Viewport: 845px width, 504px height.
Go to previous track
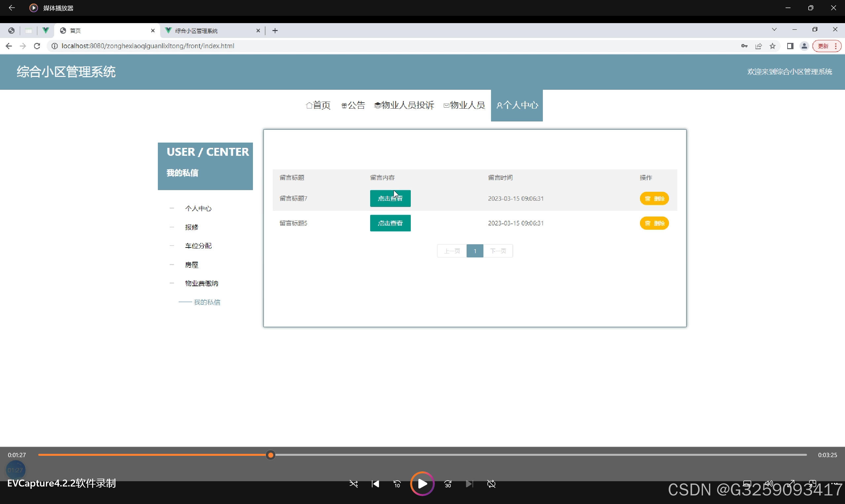click(375, 484)
